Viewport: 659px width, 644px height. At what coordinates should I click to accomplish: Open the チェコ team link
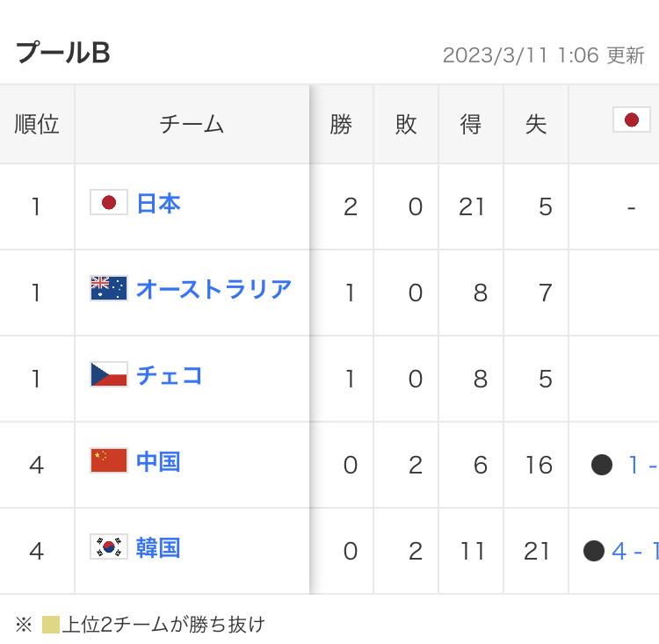[x=170, y=375]
